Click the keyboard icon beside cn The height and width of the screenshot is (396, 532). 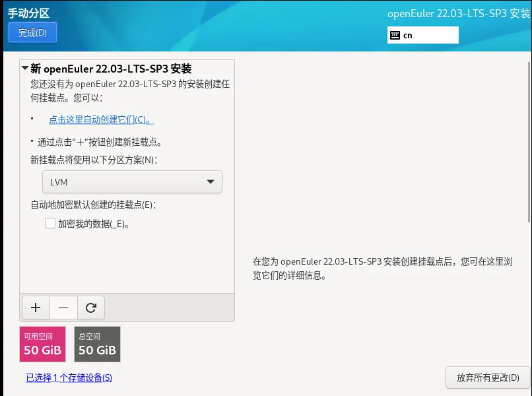pos(395,35)
